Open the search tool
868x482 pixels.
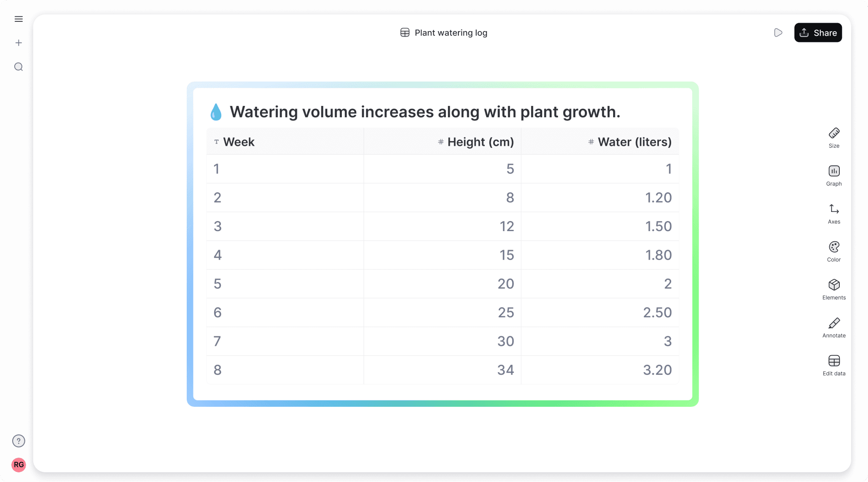point(19,67)
